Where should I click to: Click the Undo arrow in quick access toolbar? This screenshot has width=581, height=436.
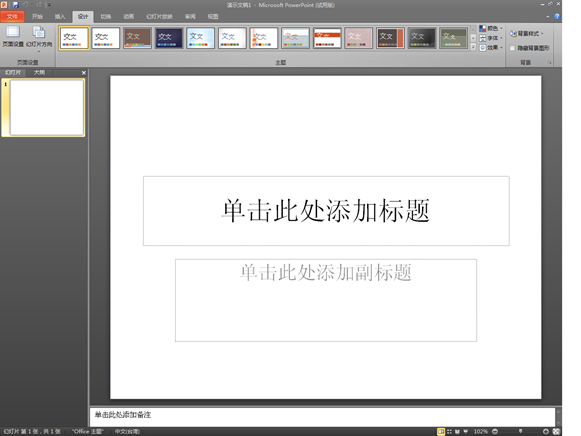tap(26, 5)
